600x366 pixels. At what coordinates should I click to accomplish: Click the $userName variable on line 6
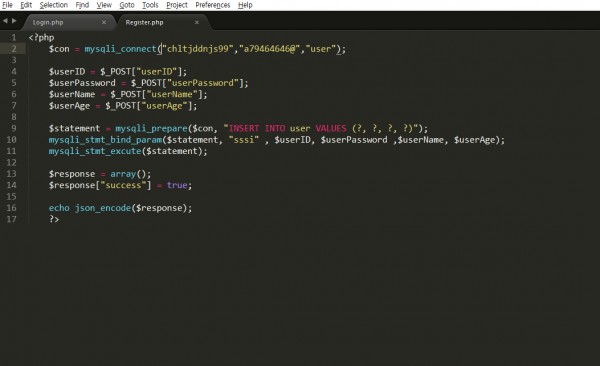72,95
